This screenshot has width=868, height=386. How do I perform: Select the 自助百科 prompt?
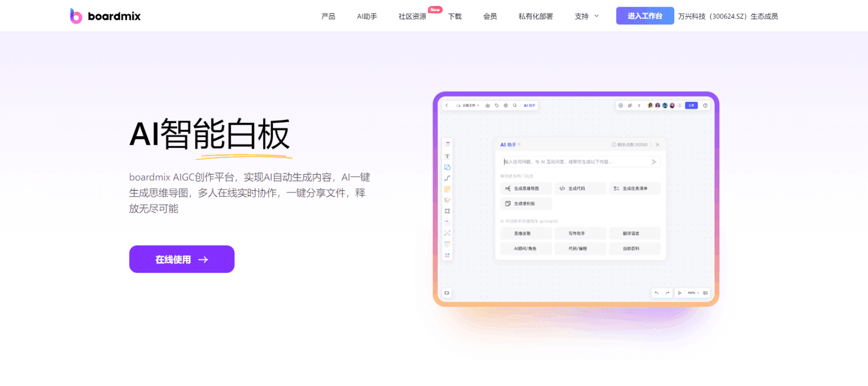[x=635, y=249]
